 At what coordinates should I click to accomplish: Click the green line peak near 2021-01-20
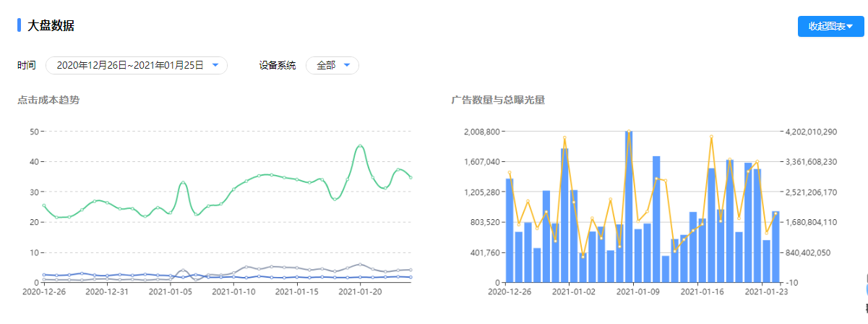coord(360,146)
